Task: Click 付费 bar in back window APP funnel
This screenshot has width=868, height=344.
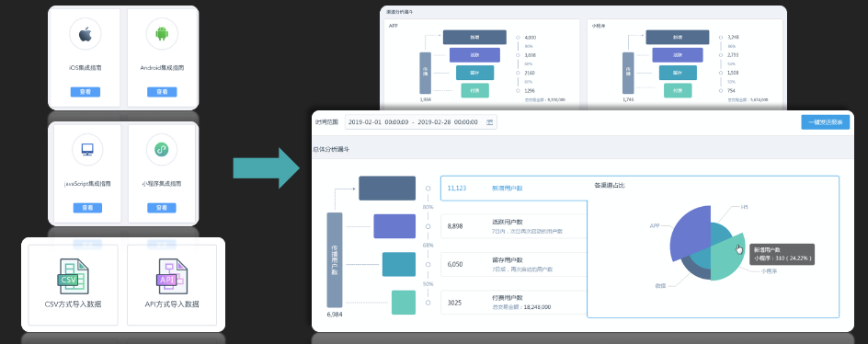Action: tap(474, 90)
